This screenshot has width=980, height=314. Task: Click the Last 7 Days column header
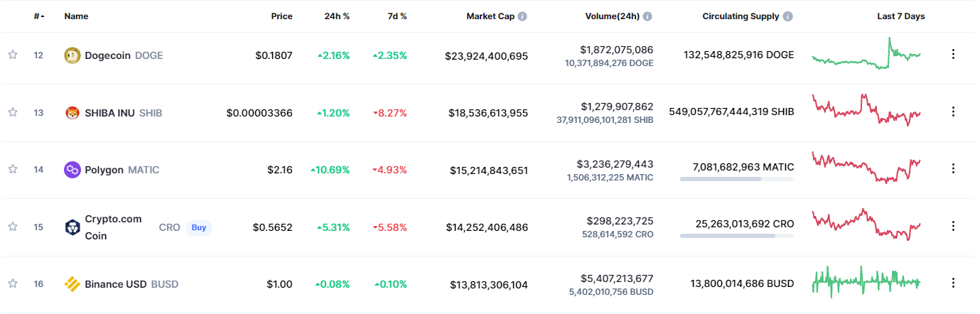click(x=901, y=16)
